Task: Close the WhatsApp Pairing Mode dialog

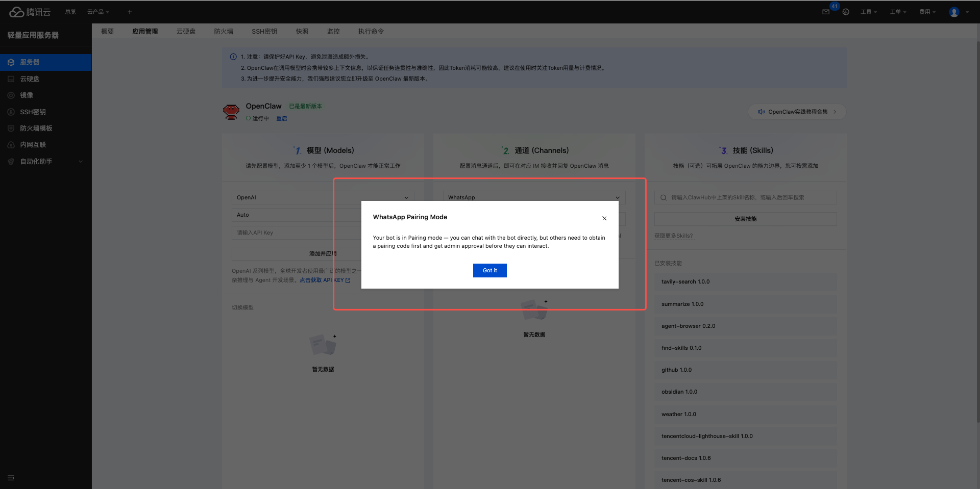Action: click(604, 218)
